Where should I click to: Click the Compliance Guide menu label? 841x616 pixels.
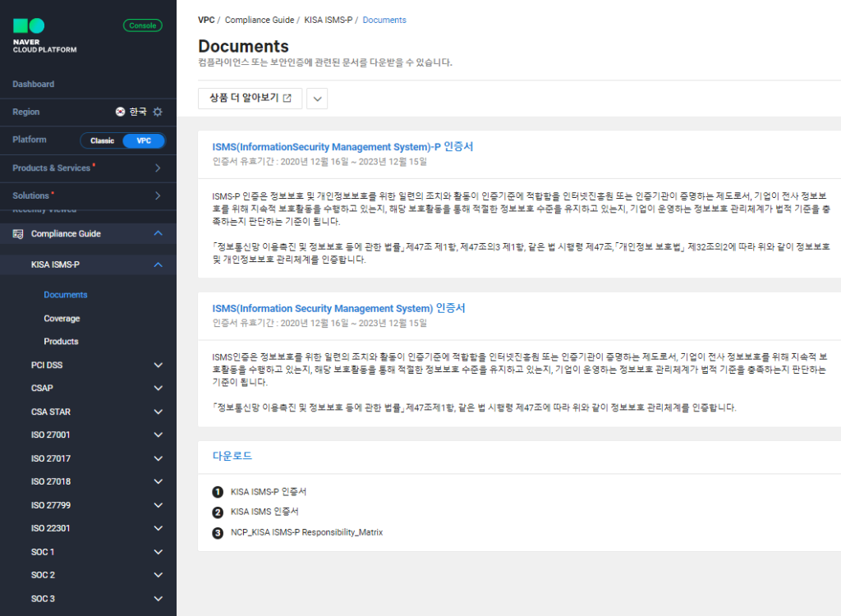(x=66, y=234)
